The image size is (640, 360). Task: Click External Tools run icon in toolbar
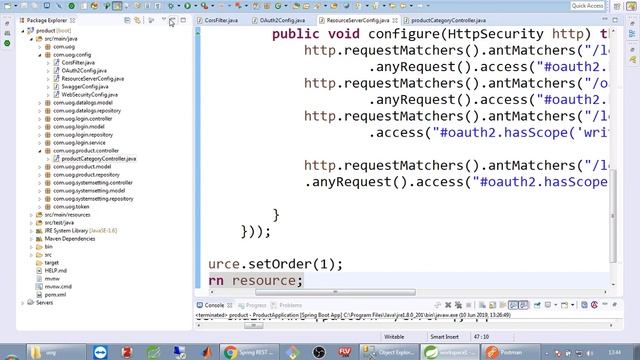pos(204,6)
